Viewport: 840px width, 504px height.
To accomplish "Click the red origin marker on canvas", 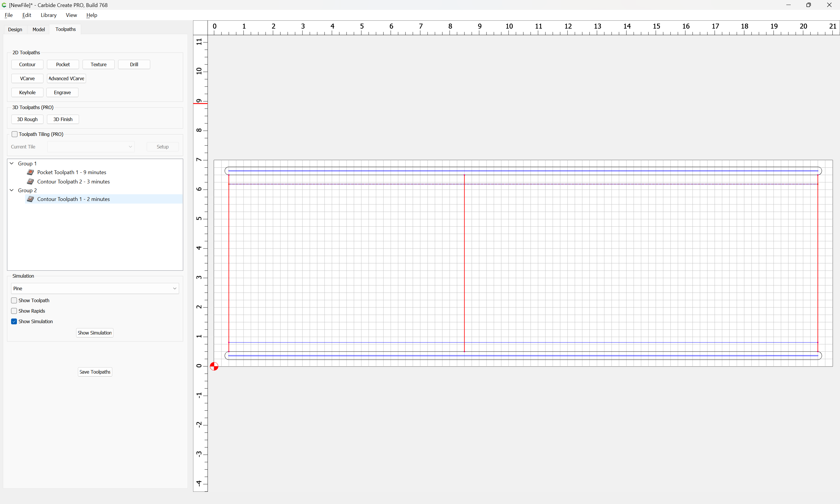I will coord(214,366).
